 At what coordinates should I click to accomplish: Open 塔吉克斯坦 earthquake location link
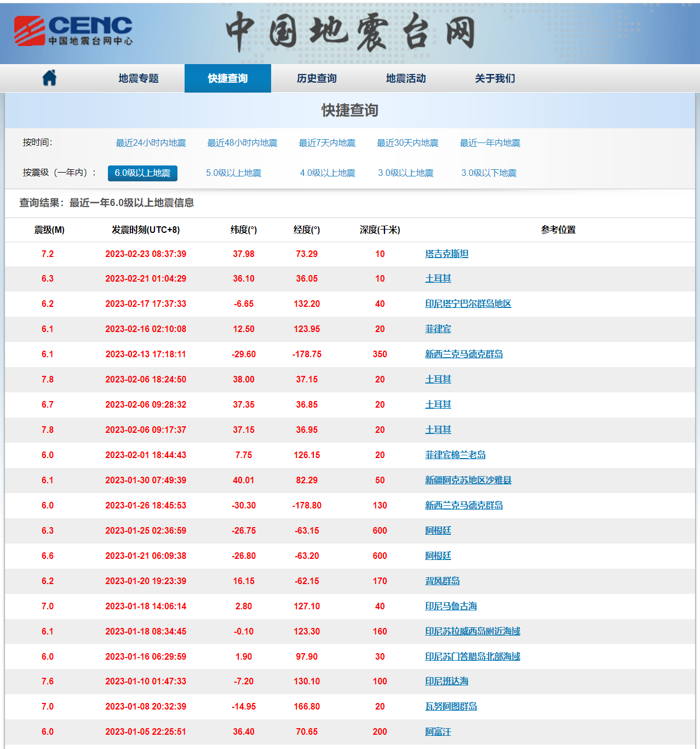(x=447, y=254)
